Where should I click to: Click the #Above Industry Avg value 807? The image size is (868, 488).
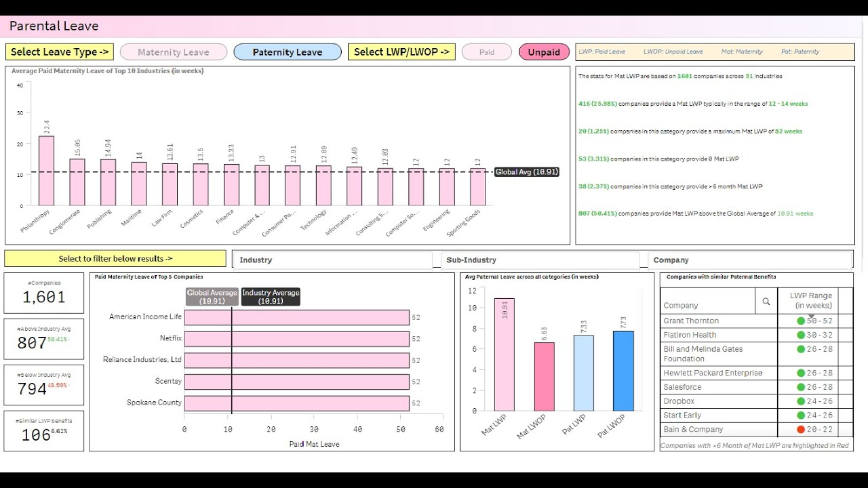(32, 343)
